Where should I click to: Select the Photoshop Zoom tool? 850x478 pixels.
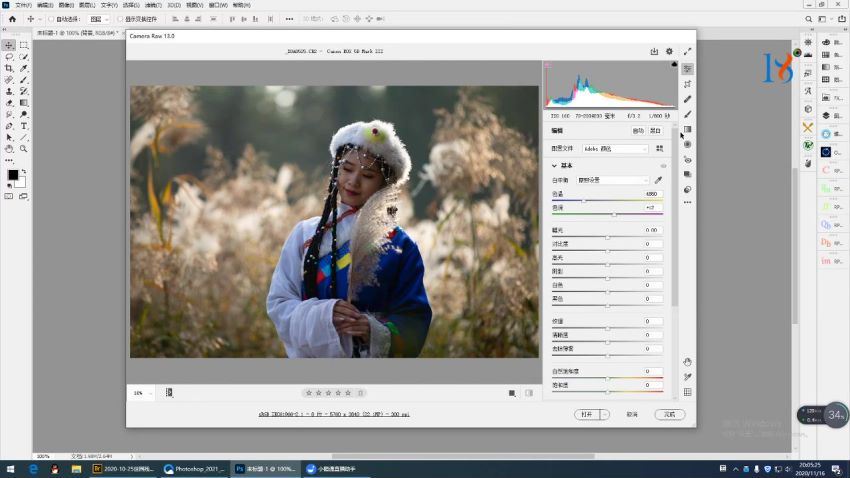point(24,148)
